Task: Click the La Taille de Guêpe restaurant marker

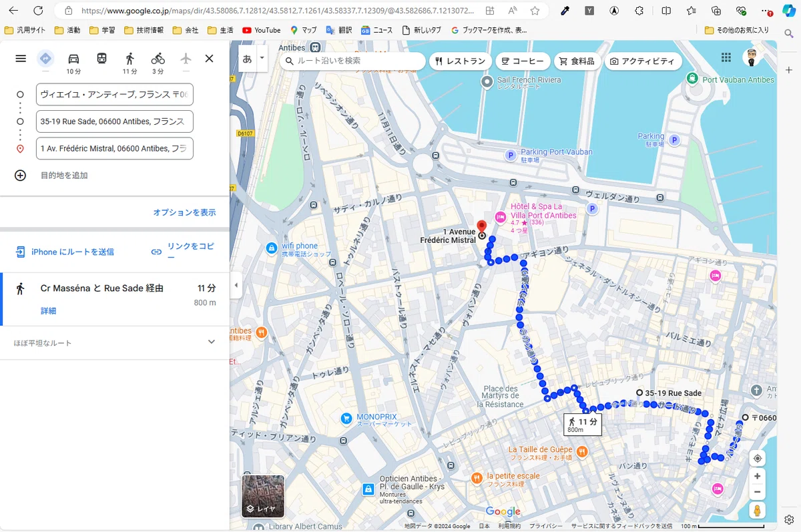Action: point(582,452)
